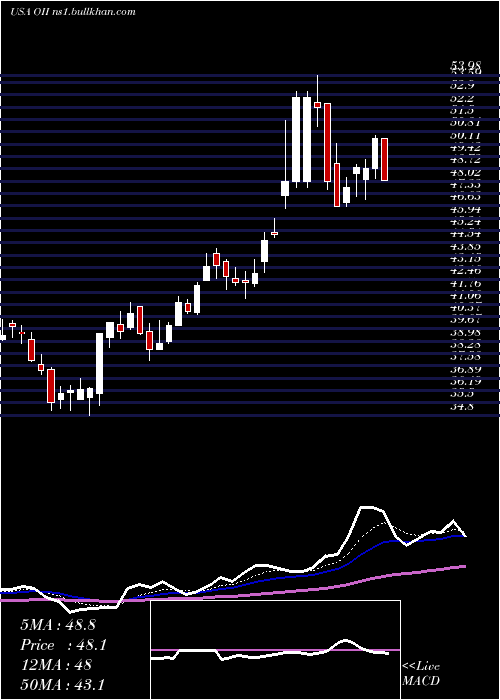Click the 53.98 price axis label

(465, 67)
